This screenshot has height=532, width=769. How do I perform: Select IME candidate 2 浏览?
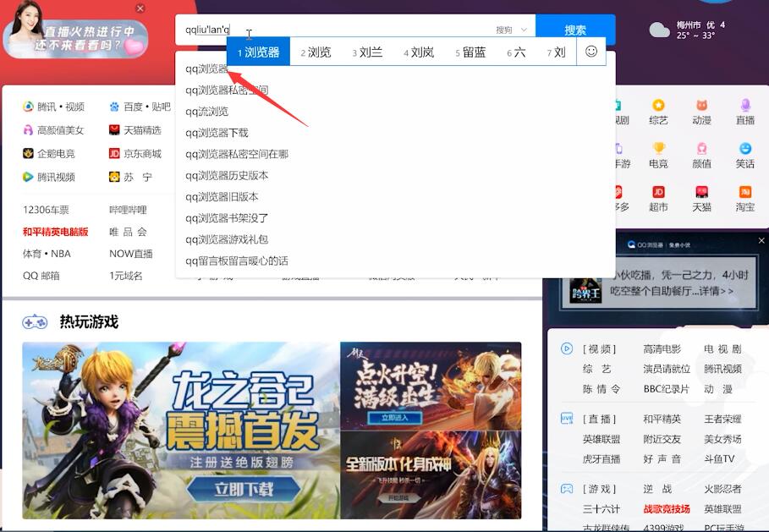316,52
